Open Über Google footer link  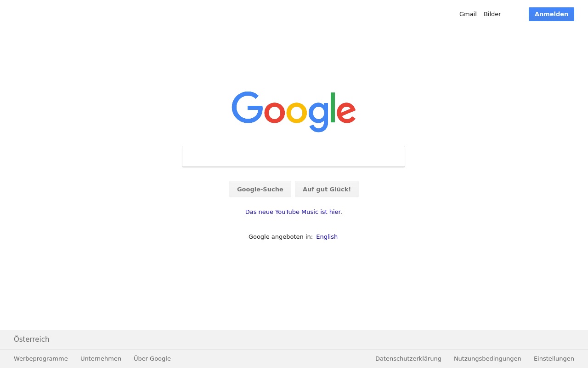click(x=152, y=359)
